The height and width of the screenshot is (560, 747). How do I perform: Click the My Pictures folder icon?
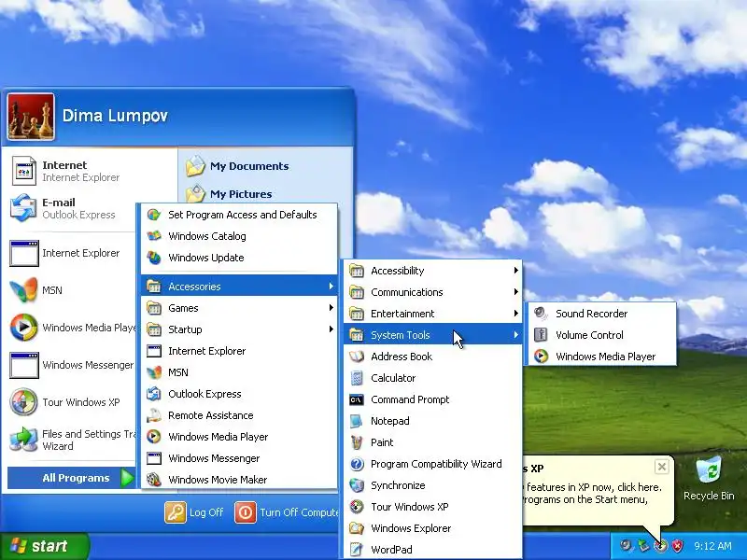coord(195,194)
